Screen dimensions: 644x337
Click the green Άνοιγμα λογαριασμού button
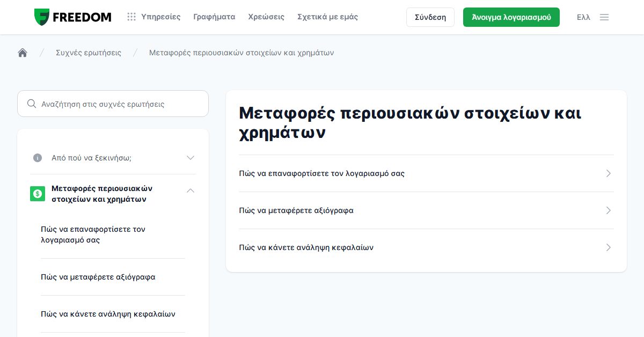[511, 17]
